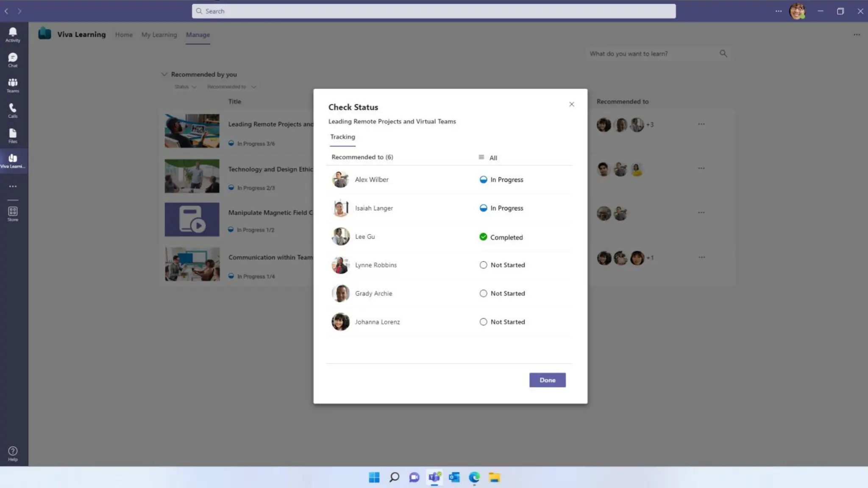This screenshot has height=488, width=868.
Task: Click the learning search magnifier icon
Action: pyautogui.click(x=723, y=53)
